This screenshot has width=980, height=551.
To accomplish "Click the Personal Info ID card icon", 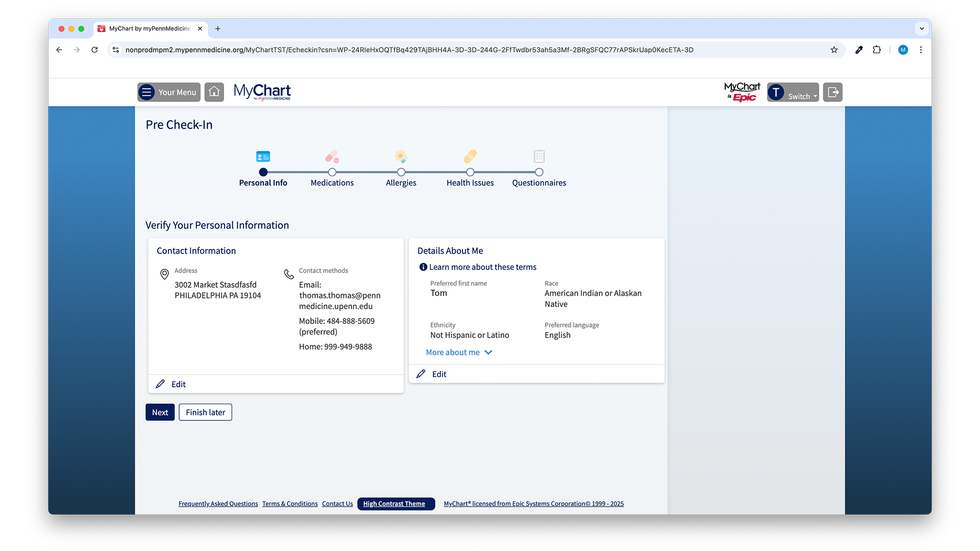I will [x=263, y=156].
